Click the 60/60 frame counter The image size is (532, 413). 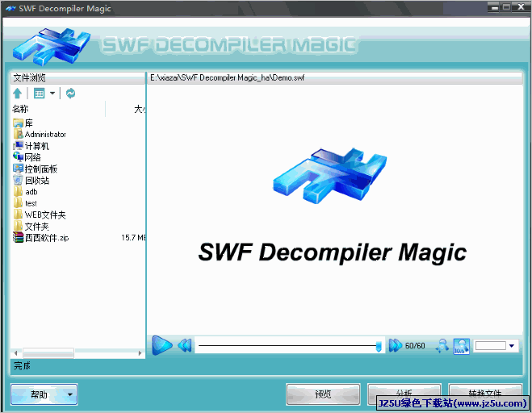[415, 345]
